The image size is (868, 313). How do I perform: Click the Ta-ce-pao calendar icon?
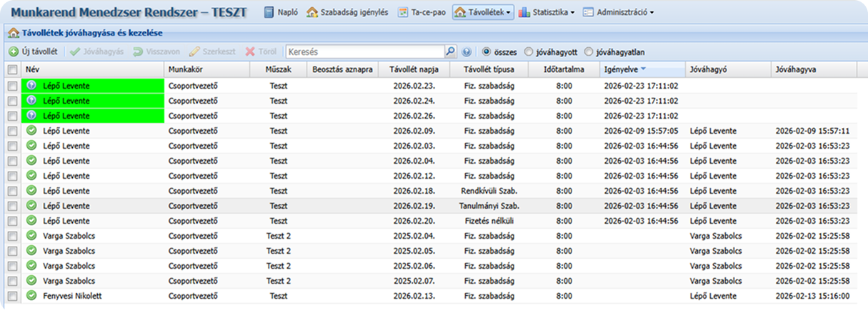click(x=404, y=12)
